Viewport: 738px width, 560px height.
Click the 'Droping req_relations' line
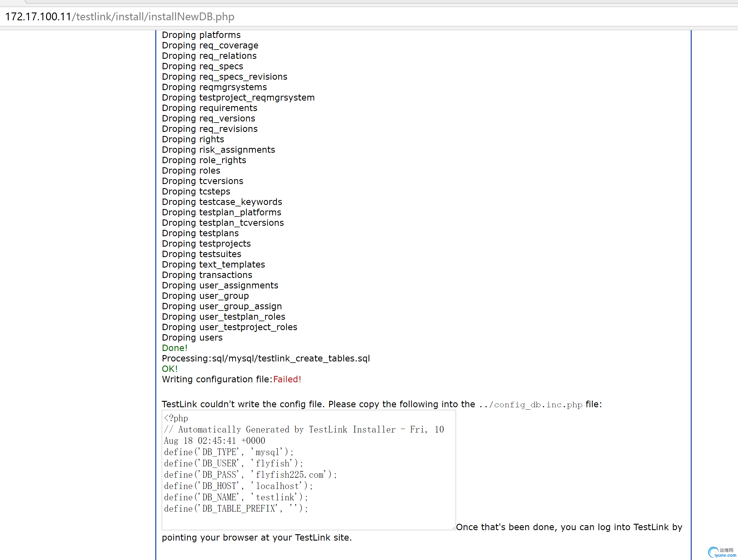coord(209,56)
